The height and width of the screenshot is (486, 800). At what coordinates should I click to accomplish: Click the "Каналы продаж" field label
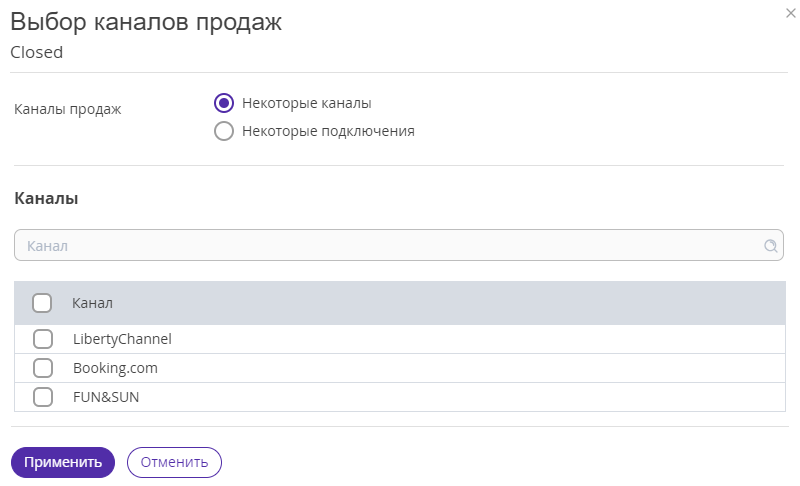[x=68, y=109]
